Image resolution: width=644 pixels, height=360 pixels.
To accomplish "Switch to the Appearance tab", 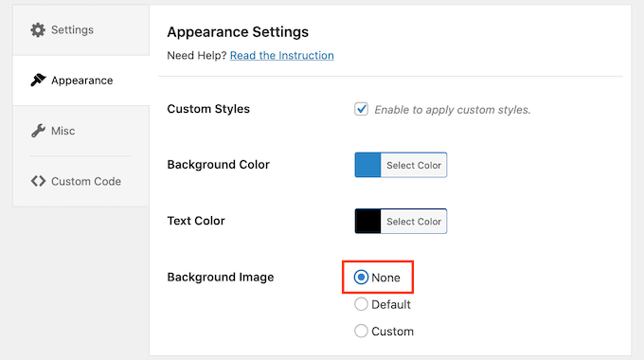I will click(80, 81).
